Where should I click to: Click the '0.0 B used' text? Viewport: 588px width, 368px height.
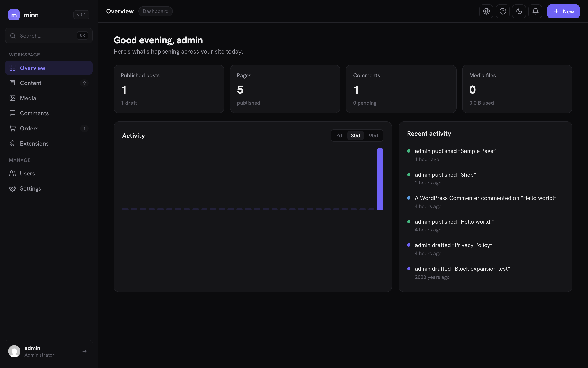pos(482,103)
